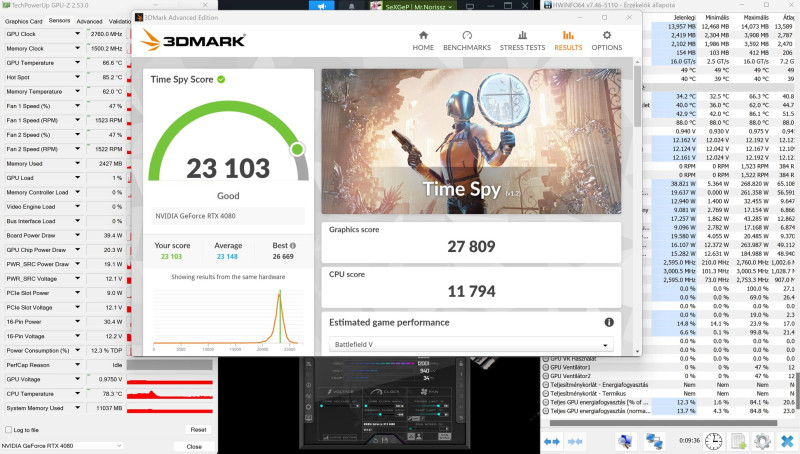Click the blue X close sensors icon in HWiNFO
The image size is (800, 454).
787,441
